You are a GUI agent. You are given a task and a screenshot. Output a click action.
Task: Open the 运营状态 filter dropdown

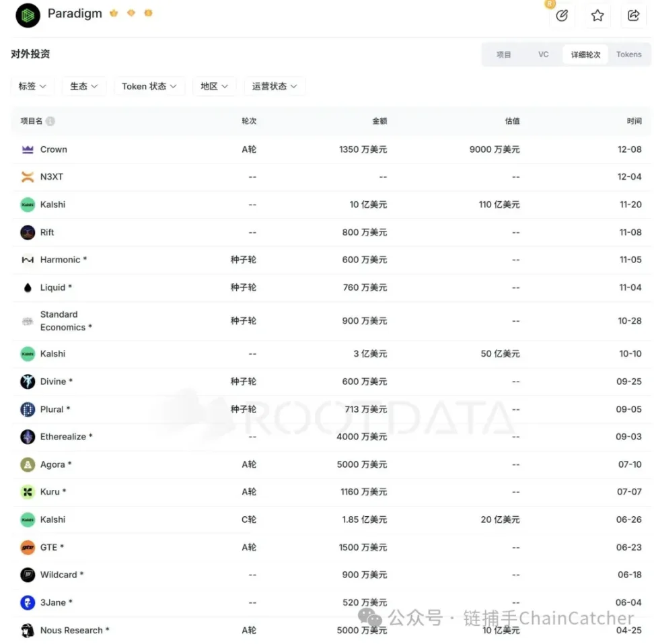click(x=275, y=86)
